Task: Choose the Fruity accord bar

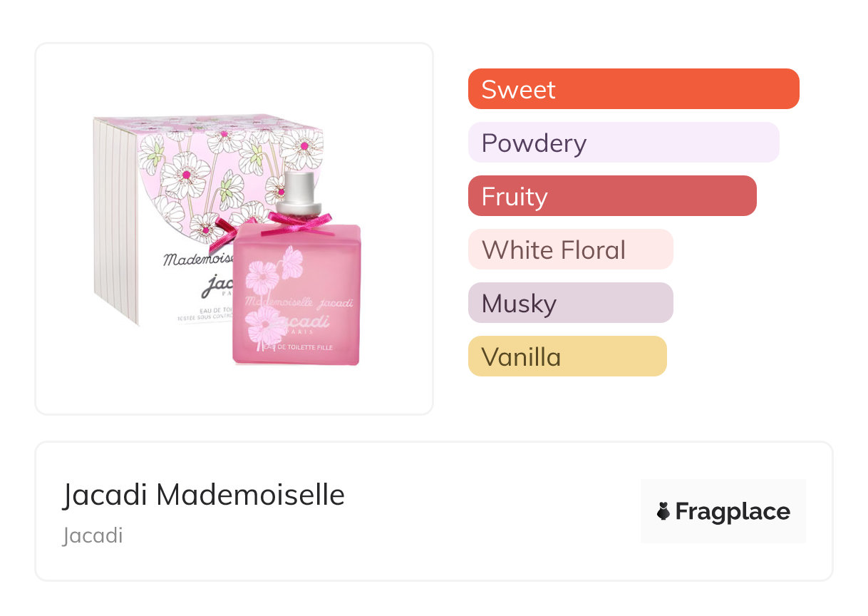Action: (x=611, y=196)
